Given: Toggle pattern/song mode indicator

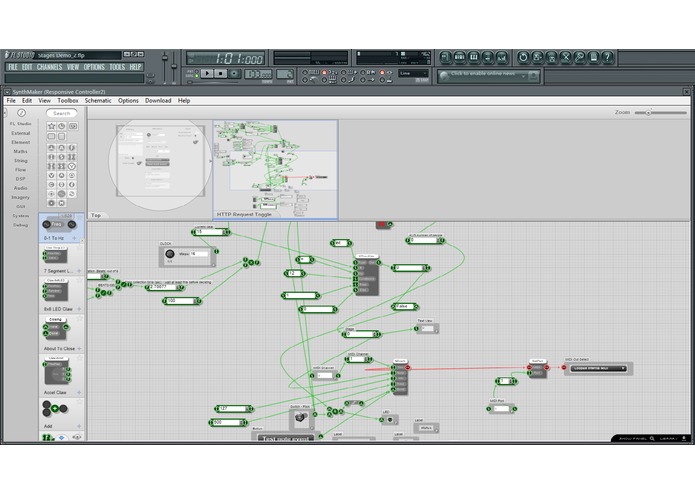Looking at the screenshot, I should coord(197,73).
